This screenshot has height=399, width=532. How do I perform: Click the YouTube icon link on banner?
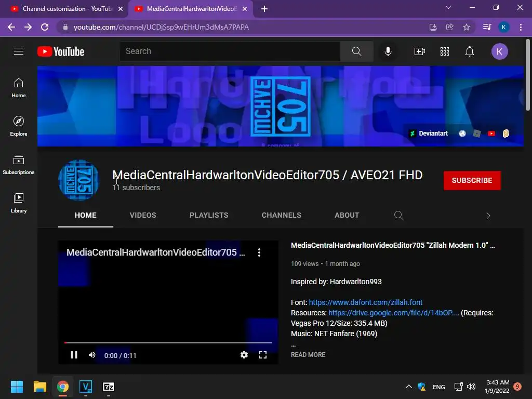click(x=491, y=134)
